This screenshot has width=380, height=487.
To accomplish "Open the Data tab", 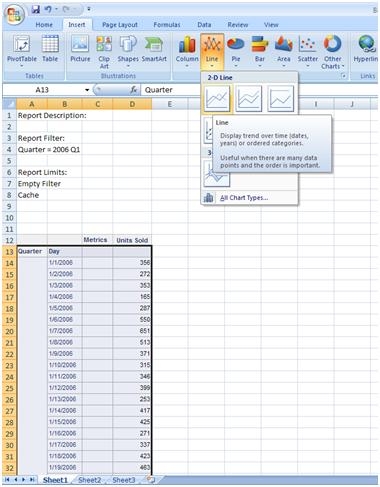I will (204, 25).
